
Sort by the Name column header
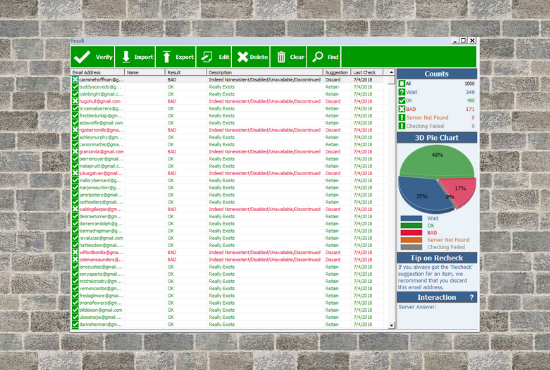(x=145, y=72)
